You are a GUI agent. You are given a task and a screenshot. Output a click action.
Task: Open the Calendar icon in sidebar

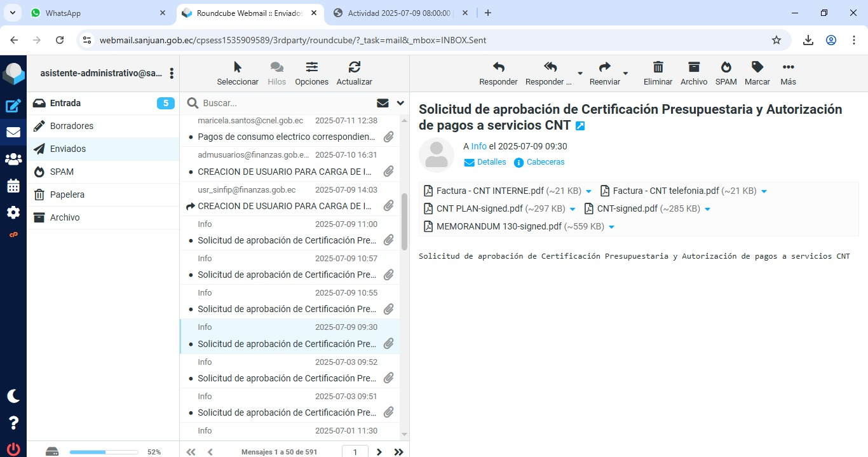(x=13, y=186)
